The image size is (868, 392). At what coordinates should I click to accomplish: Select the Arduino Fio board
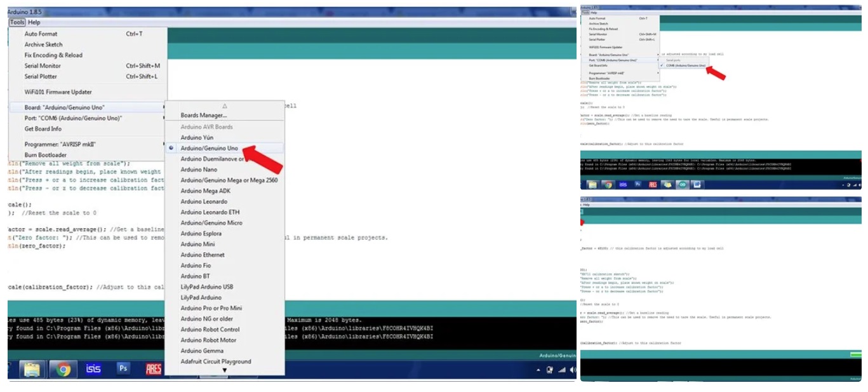[225, 266]
